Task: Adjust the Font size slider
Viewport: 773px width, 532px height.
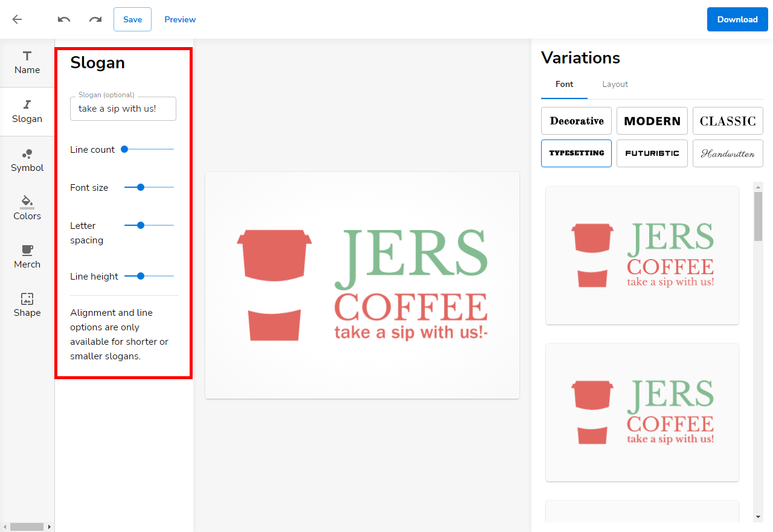Action: pos(149,187)
